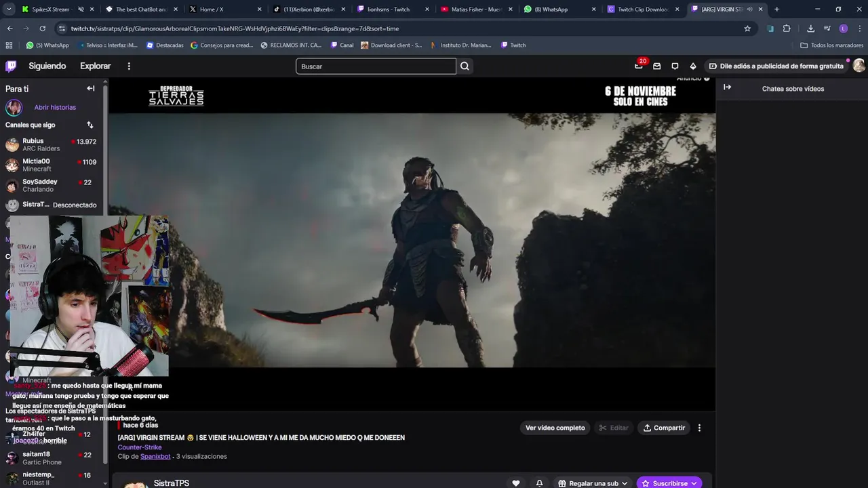Open Chrome downloads icon

coord(810,28)
